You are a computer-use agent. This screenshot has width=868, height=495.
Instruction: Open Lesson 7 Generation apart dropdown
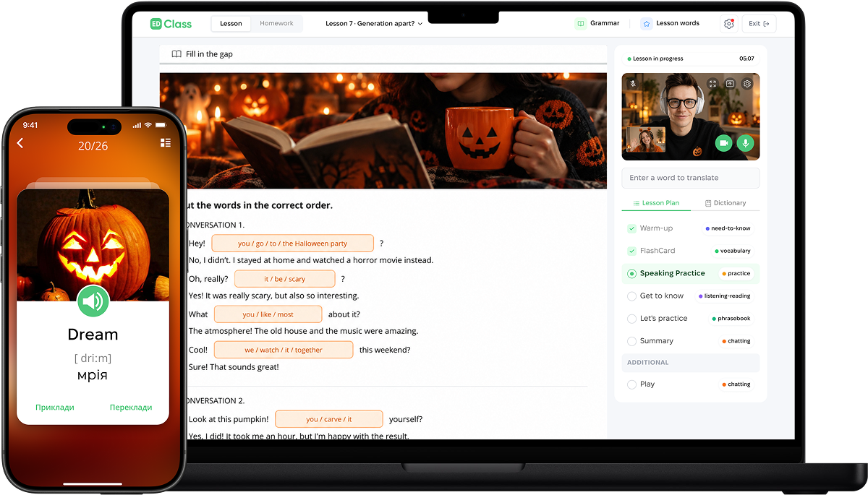click(374, 24)
